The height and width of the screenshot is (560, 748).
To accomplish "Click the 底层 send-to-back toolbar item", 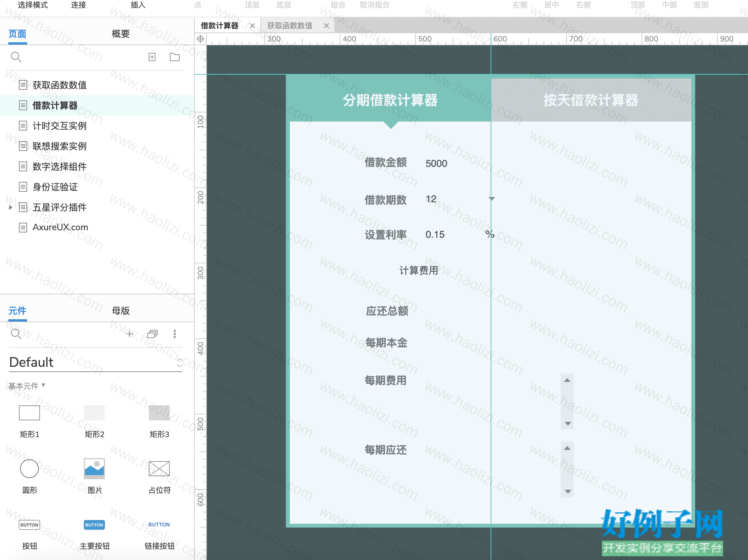I will tap(284, 5).
